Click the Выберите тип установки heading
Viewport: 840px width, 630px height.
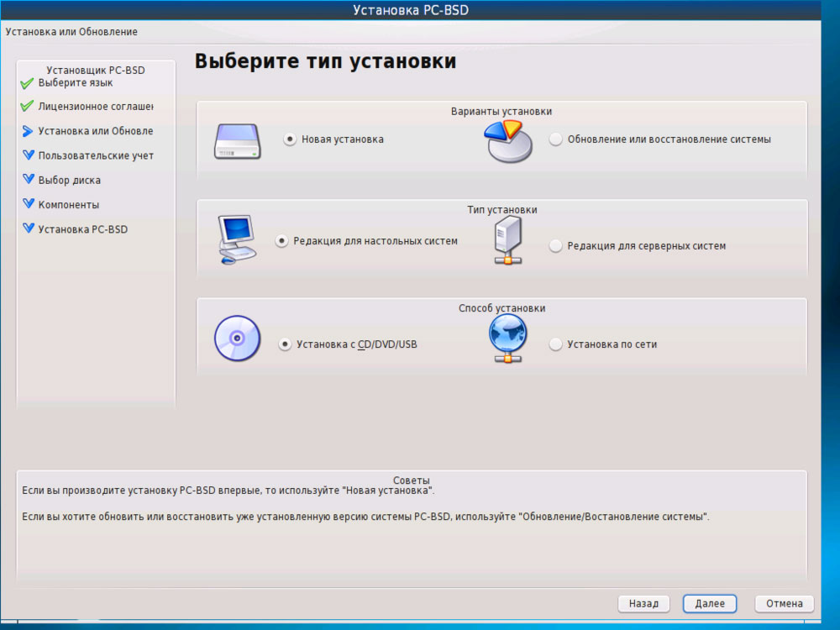coord(325,61)
